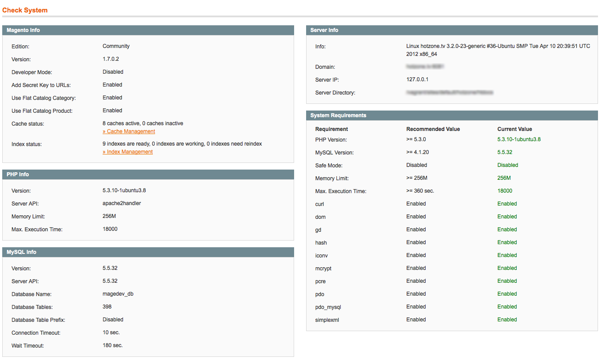Click green Enabled value for hash
The image size is (602, 364).
coord(507,242)
